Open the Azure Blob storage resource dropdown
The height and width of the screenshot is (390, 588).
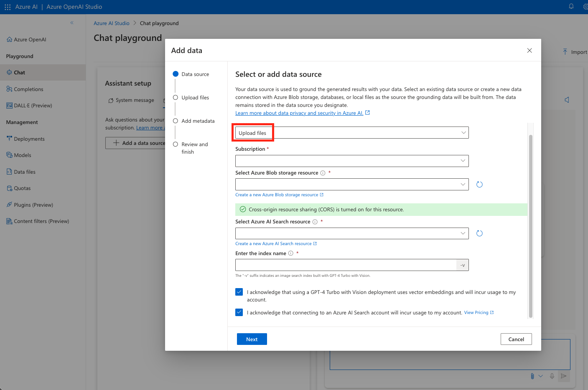pyautogui.click(x=352, y=185)
